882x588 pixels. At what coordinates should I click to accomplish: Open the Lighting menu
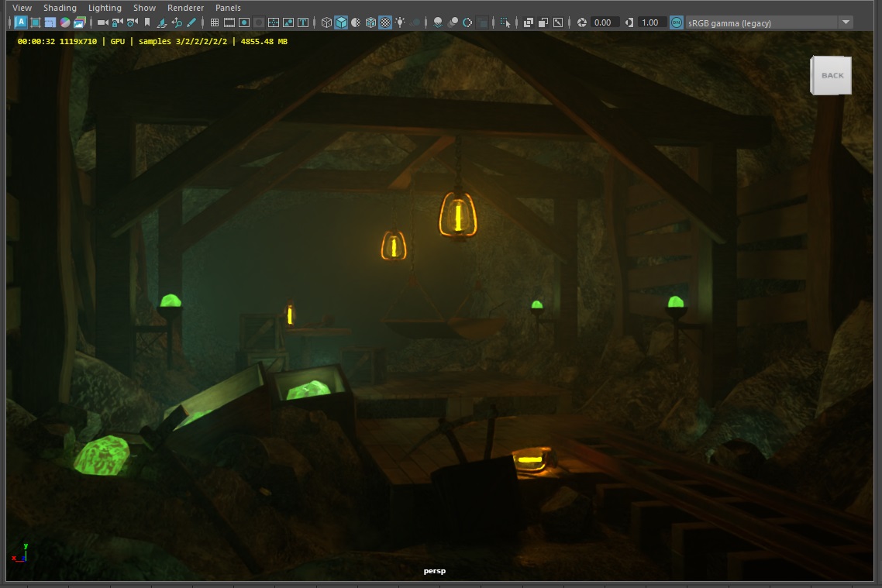[105, 8]
